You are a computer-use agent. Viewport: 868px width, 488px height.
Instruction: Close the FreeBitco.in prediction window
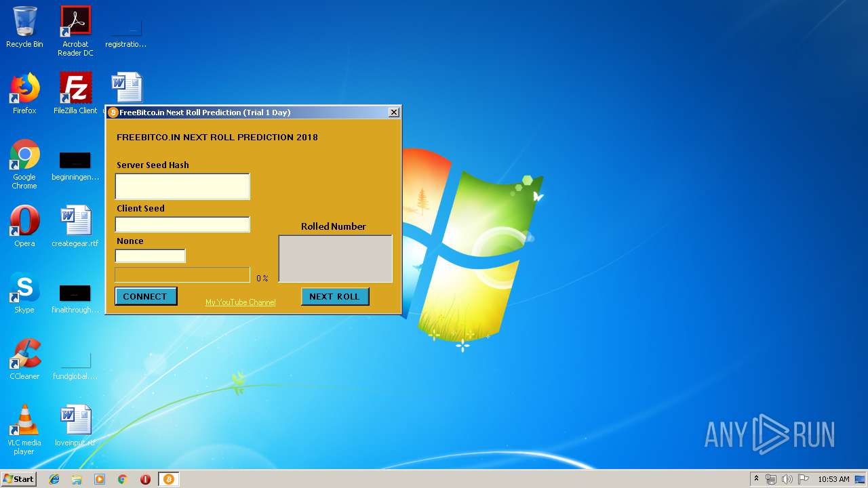394,113
